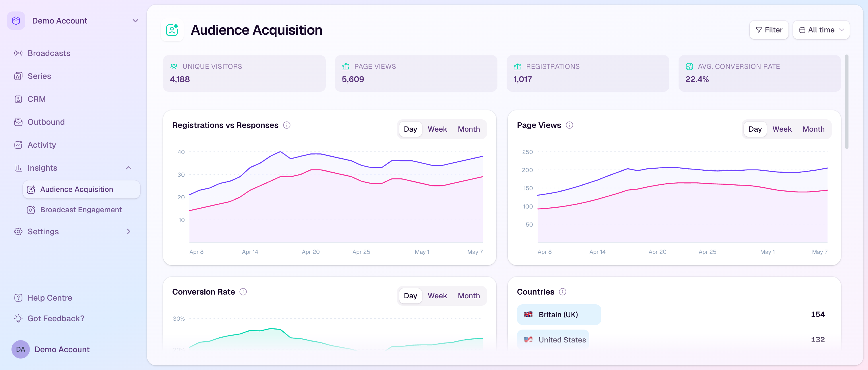
Task: Click the Activity chart icon
Action: [18, 145]
